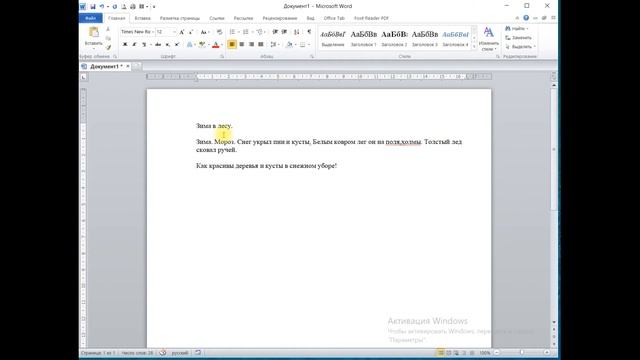640x360 pixels.
Task: Click the Paste (Вставить) clipboard icon
Action: pyautogui.click(x=94, y=32)
